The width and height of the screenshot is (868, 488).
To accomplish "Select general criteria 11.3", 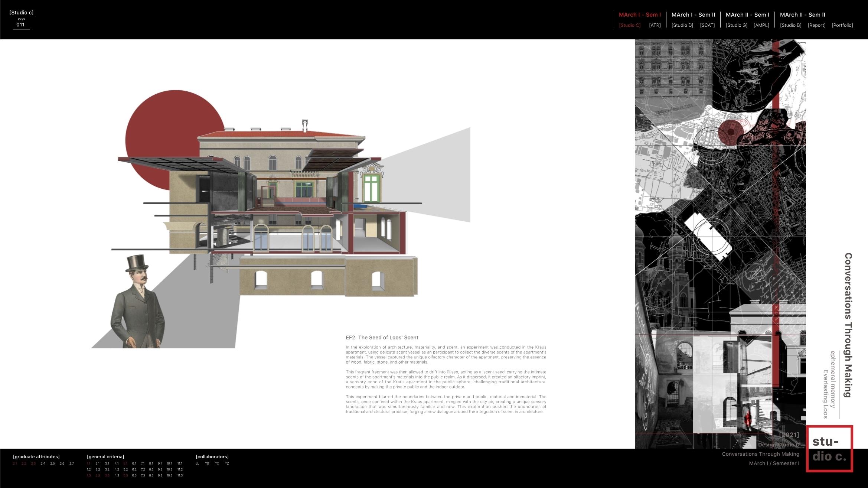I will tap(180, 475).
